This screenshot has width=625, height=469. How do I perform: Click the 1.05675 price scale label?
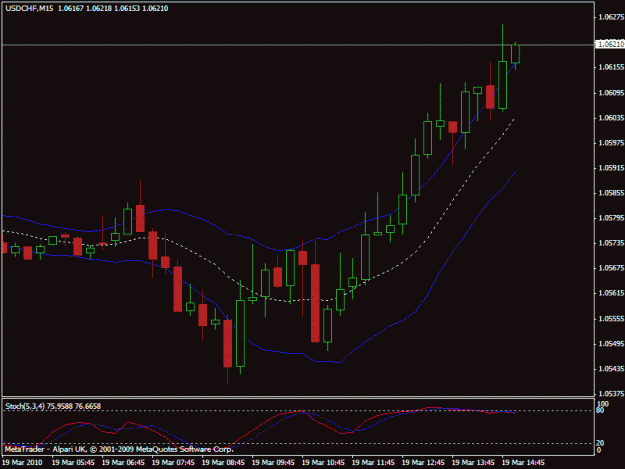(611, 268)
